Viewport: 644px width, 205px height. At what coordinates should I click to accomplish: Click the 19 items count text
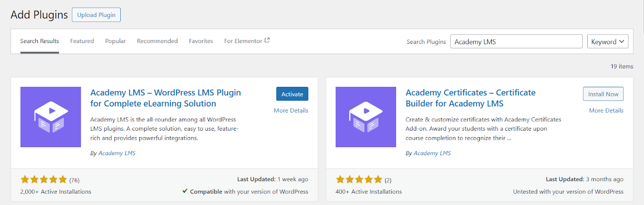point(622,66)
